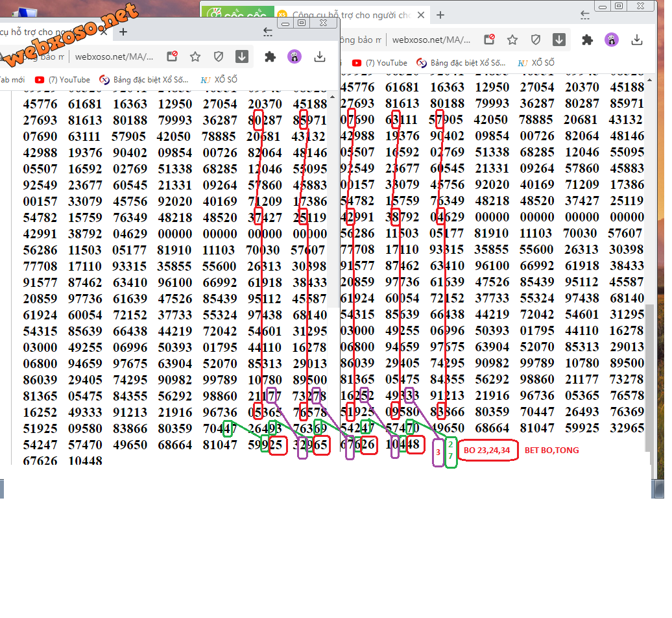Viewport: 672px width, 618px height.
Task: Click number 67626 in the left window's last row
Action: pos(40,461)
